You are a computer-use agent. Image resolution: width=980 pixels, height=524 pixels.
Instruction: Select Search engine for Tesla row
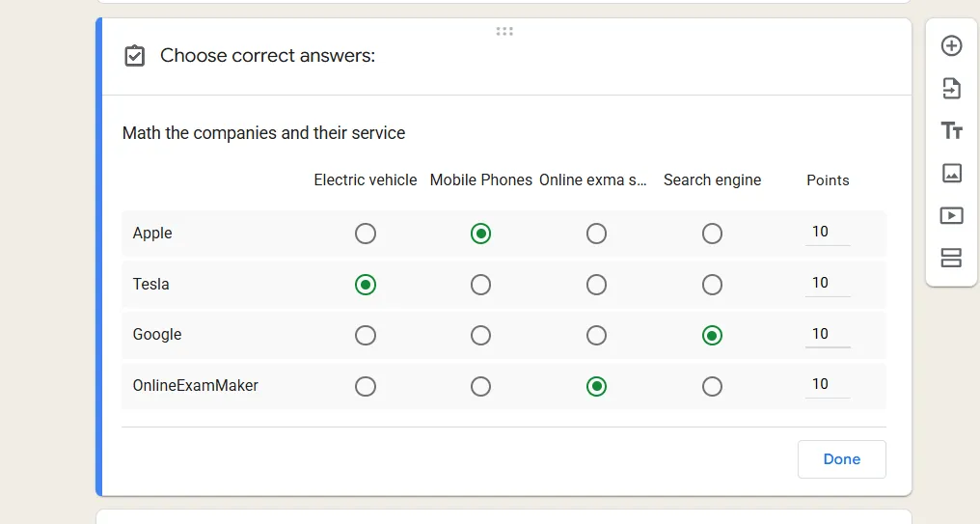(x=712, y=285)
